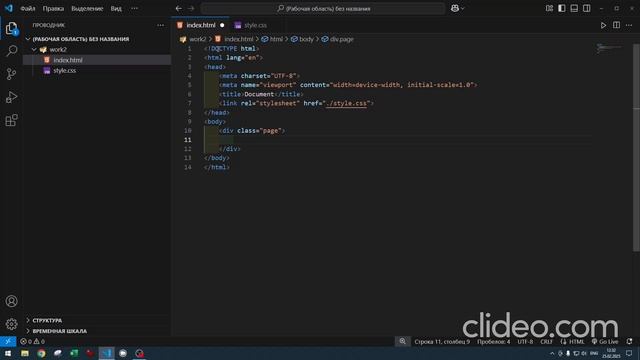Viewport: 640px width, 360px height.
Task: Go forward with navigation arrow
Action: point(191,8)
